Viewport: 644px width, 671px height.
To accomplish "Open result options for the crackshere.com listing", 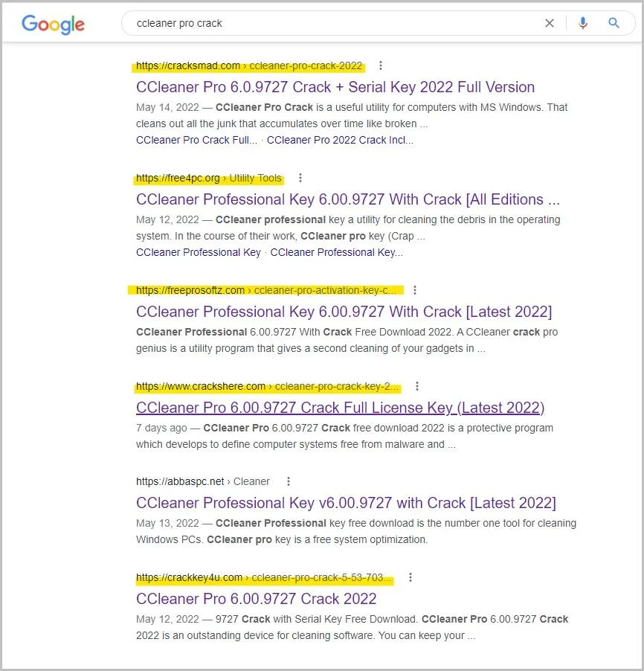I will click(x=417, y=386).
